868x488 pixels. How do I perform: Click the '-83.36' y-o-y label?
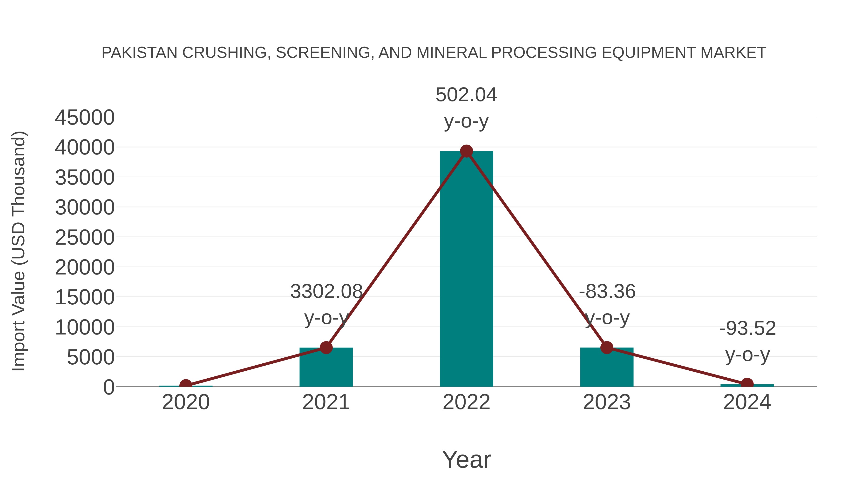pyautogui.click(x=607, y=304)
